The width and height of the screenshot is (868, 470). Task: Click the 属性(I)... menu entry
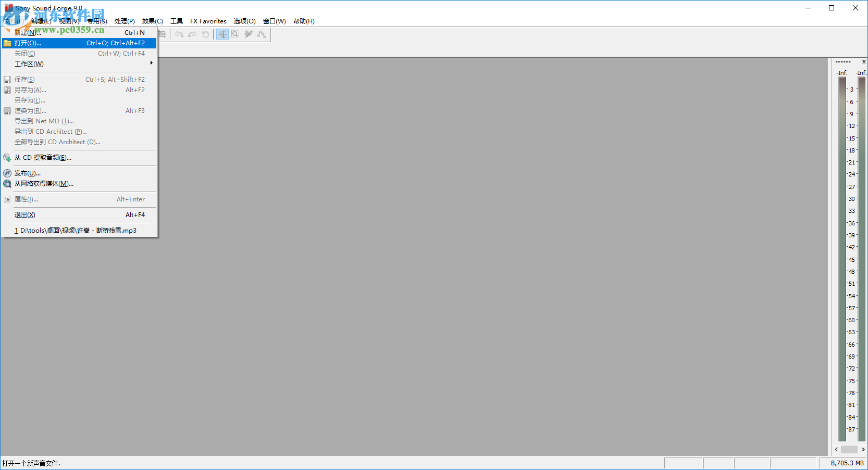point(79,199)
